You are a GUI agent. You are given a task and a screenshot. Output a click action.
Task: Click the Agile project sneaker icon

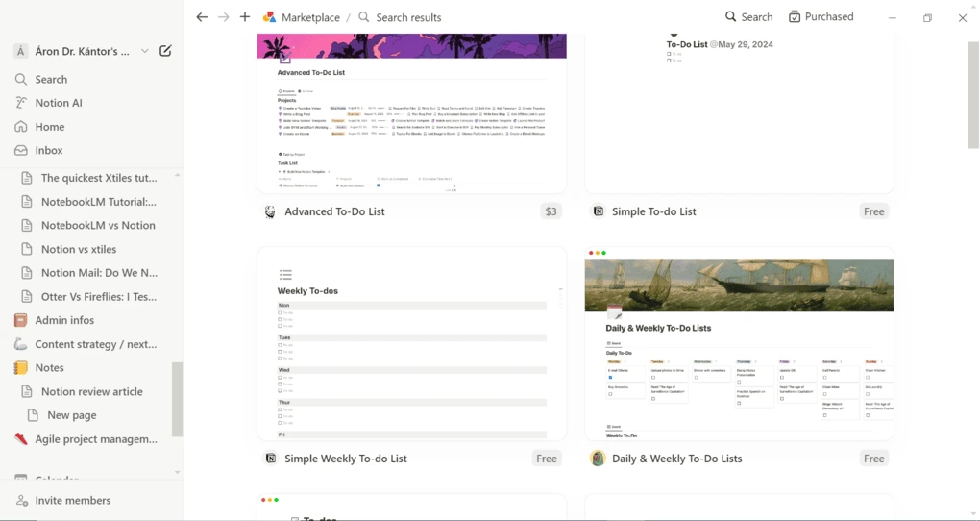20,439
